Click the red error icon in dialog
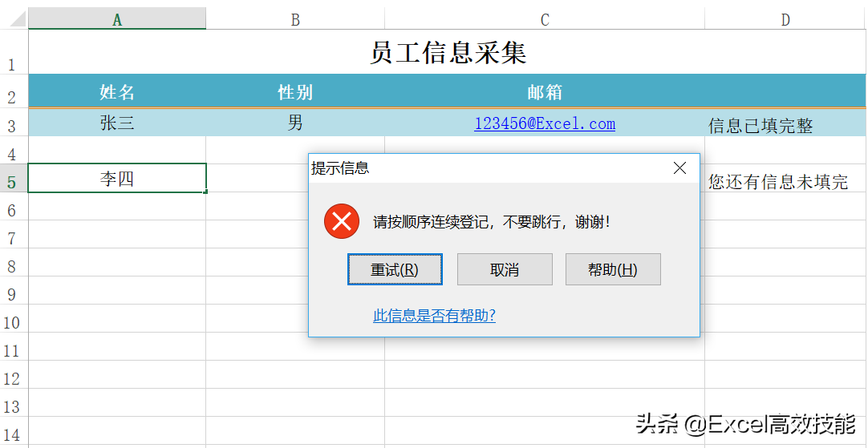The width and height of the screenshot is (868, 448). pyautogui.click(x=342, y=221)
